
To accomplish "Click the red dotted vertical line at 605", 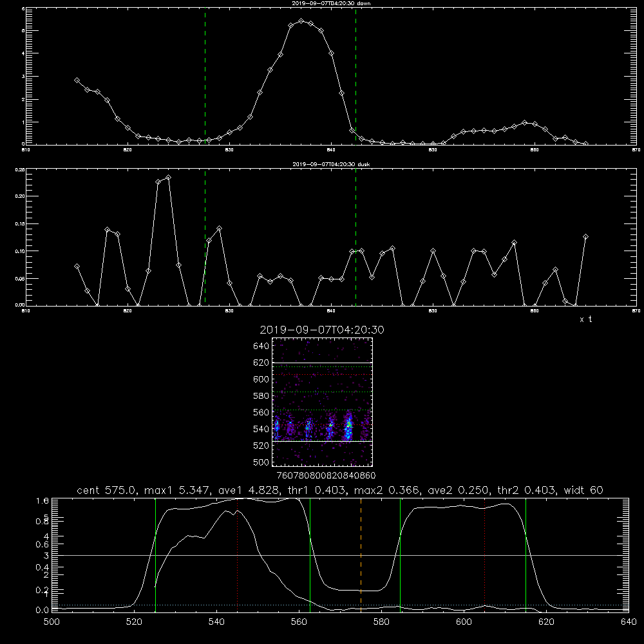I will 485,554.
